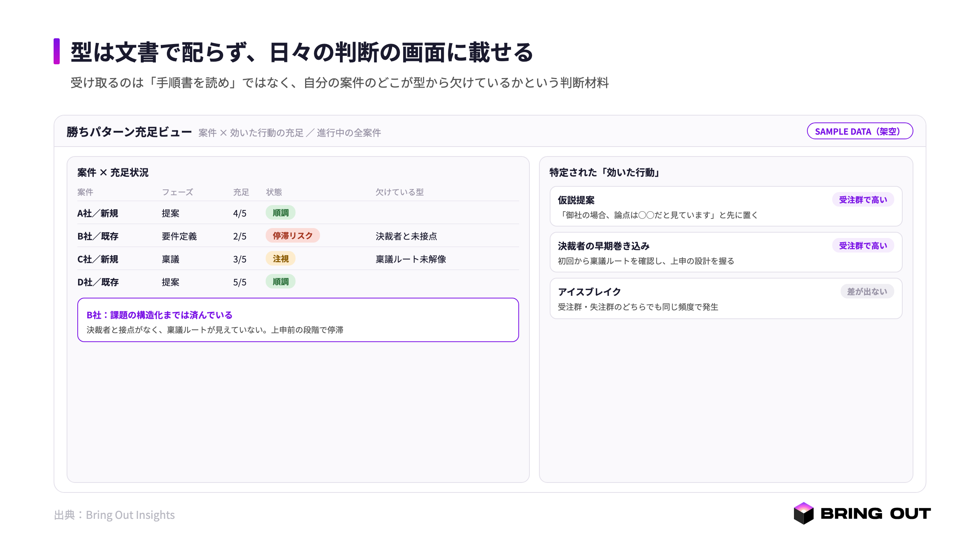Image resolution: width=980 pixels, height=551 pixels.
Task: Select the C社／新規 deal row name
Action: (98, 259)
